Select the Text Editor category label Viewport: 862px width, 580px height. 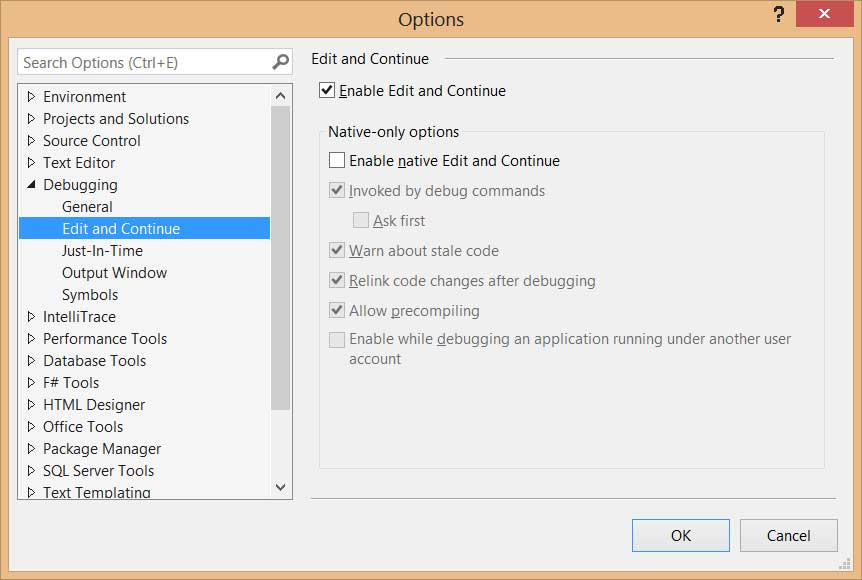(79, 163)
